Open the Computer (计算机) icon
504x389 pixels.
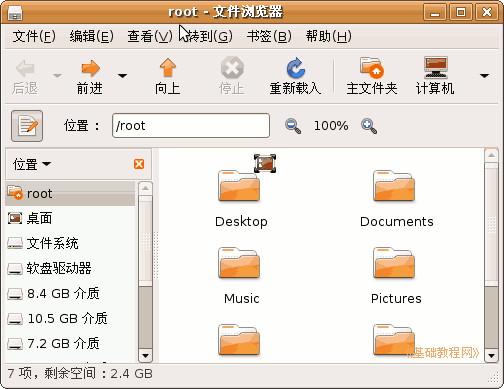coord(435,67)
